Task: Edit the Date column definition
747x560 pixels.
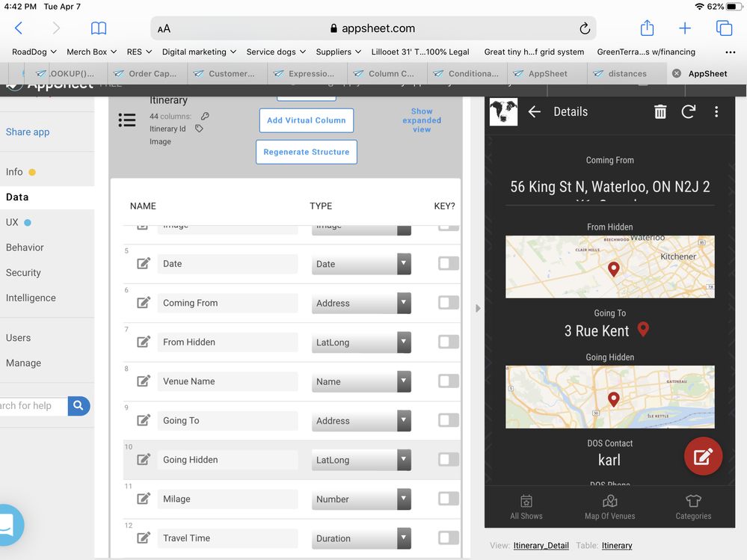Action: coord(144,263)
